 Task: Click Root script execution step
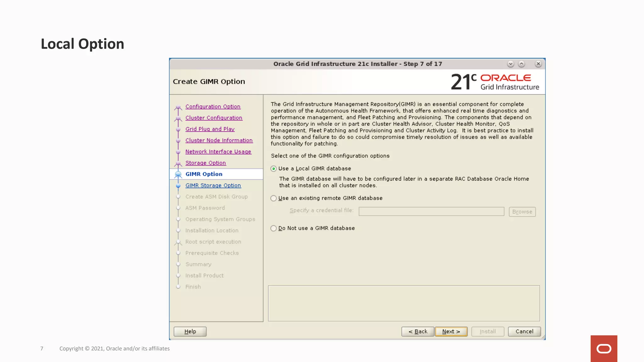pos(213,242)
